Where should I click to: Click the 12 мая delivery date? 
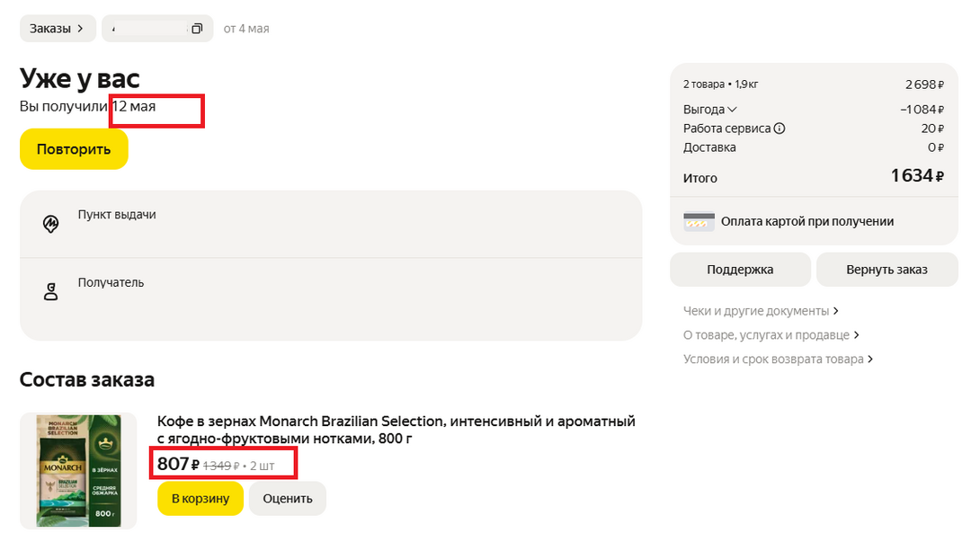tap(134, 107)
